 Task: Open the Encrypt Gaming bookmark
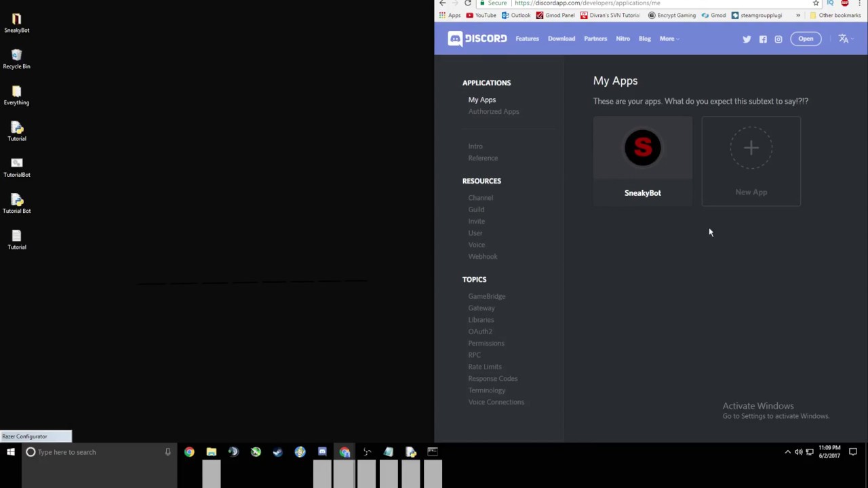point(672,16)
